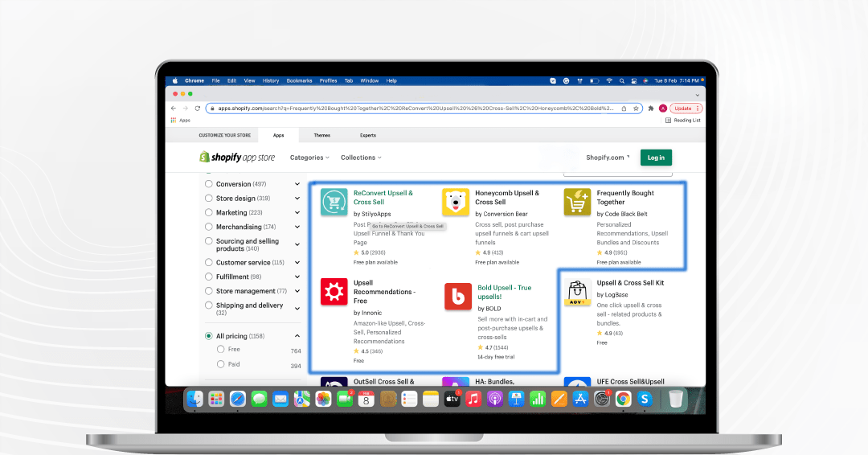Switch to the Themes tab

click(322, 135)
